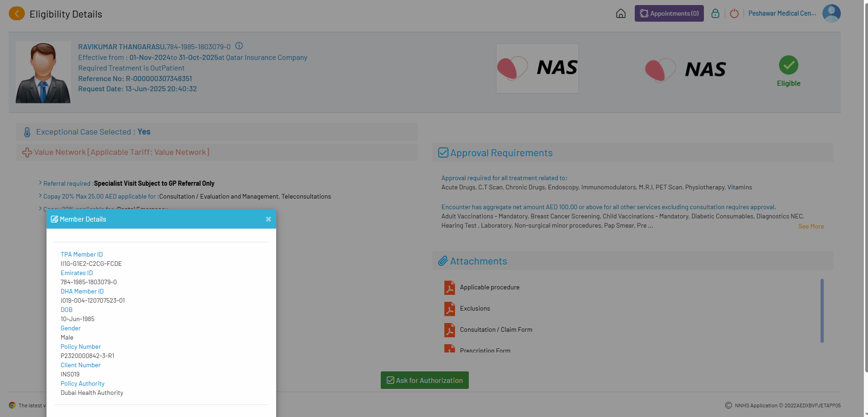Image resolution: width=868 pixels, height=417 pixels.
Task: Open Consultation / Claim Form PDF icon
Action: coord(449,330)
